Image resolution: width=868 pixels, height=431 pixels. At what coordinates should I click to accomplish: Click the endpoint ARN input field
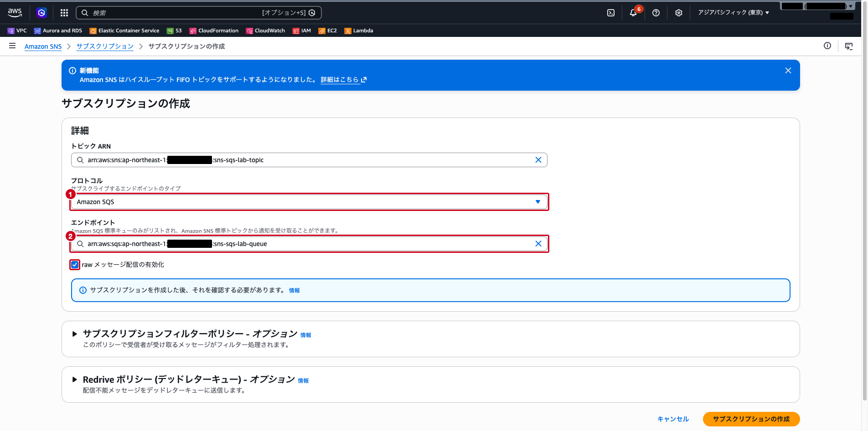309,244
